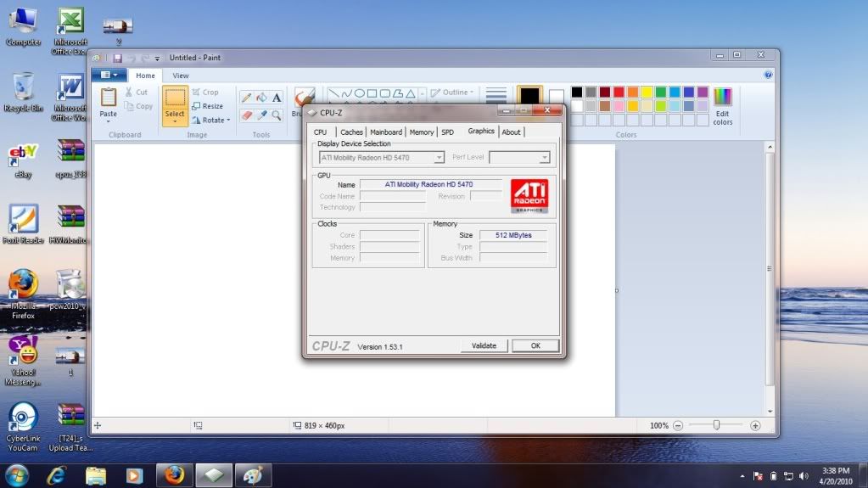The height and width of the screenshot is (488, 868).
Task: Pick the Curve shape in Paint
Action: coord(346,93)
